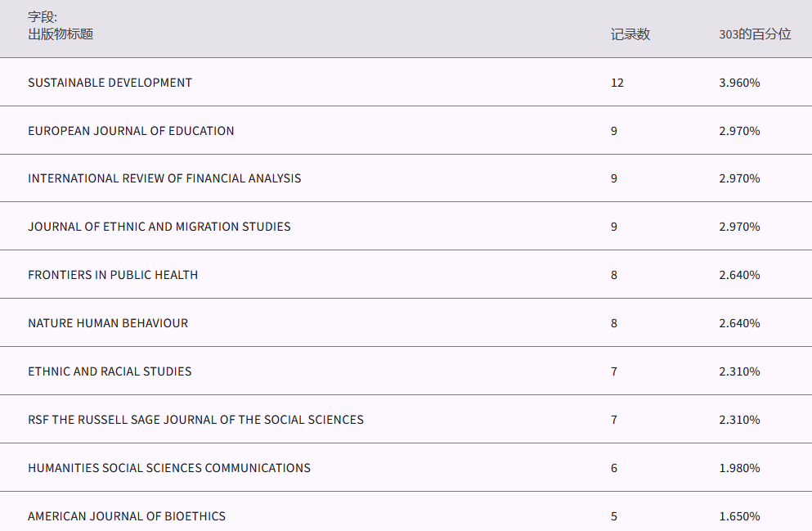
Task: Open AMERICAN JOURNAL OF BIOETHICS entry
Action: pyautogui.click(x=127, y=516)
